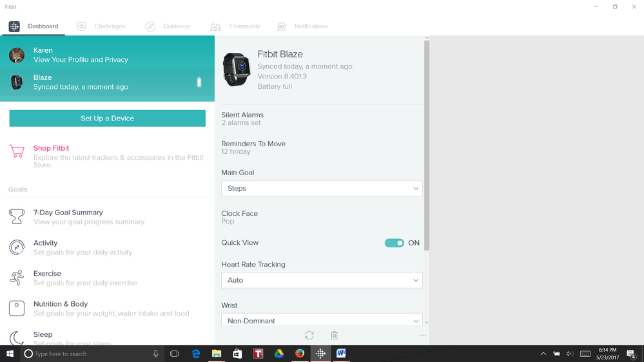Open the Action Center notifications icon
This screenshot has height=362, width=644.
[x=632, y=354]
